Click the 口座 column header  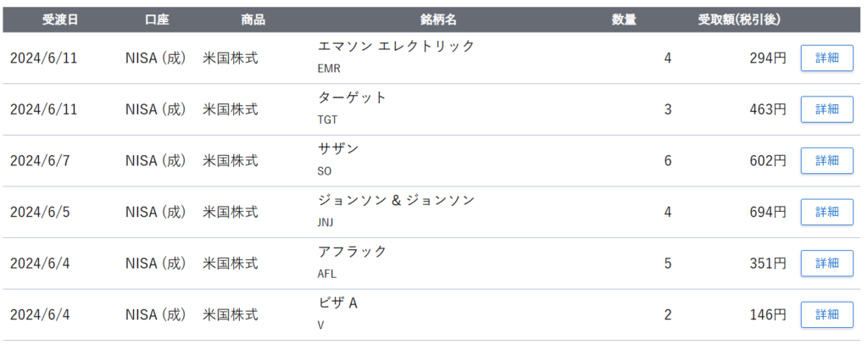click(157, 19)
